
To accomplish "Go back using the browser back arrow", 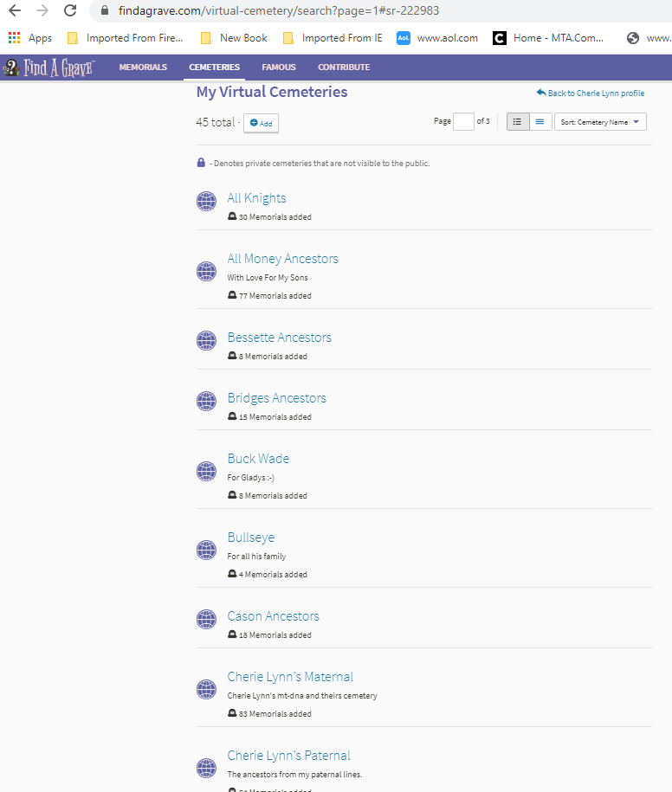I will coord(15,11).
